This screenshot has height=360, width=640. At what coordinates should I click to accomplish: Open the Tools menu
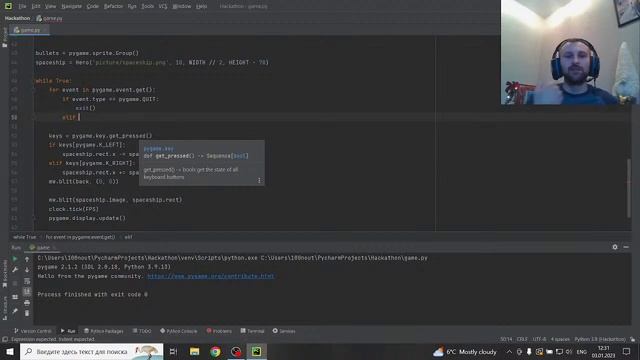tap(147, 6)
